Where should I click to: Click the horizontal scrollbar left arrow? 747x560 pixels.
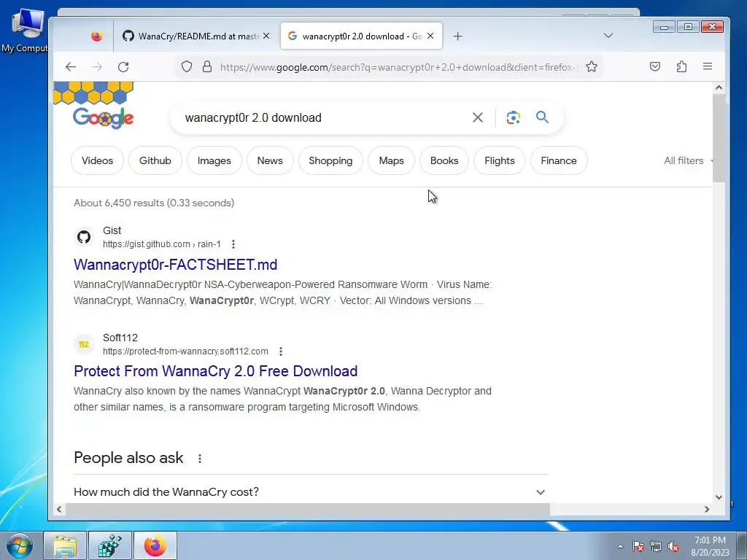coord(59,509)
